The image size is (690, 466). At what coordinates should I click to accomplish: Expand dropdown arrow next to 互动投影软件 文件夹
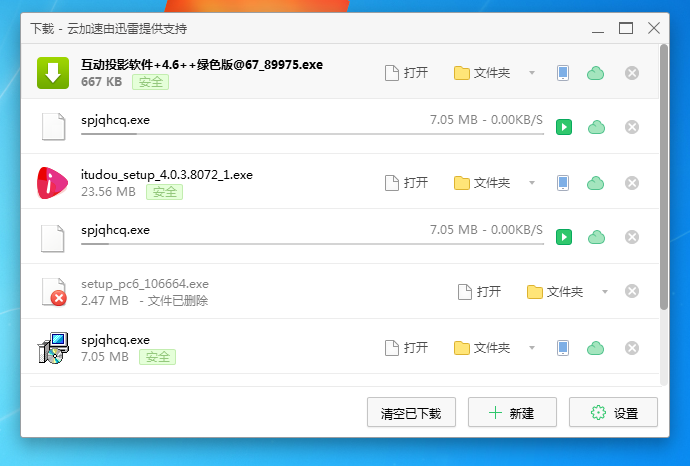532,73
